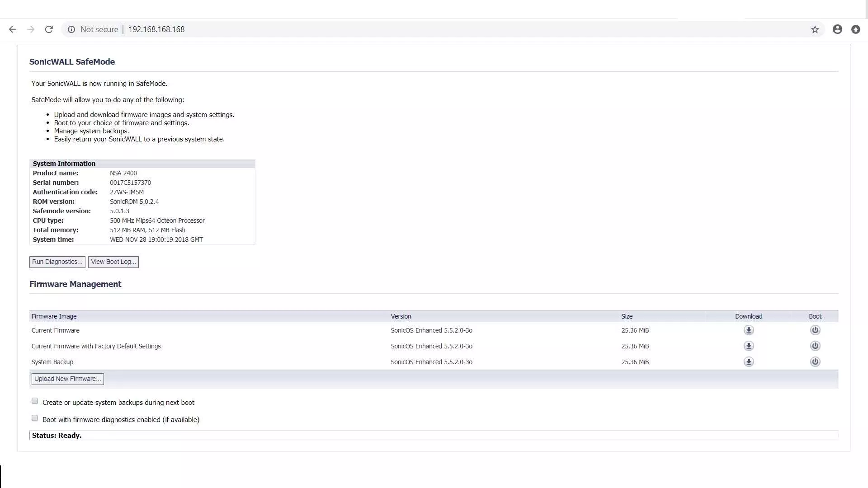Select authentication code 27WS-JM5M

click(127, 192)
